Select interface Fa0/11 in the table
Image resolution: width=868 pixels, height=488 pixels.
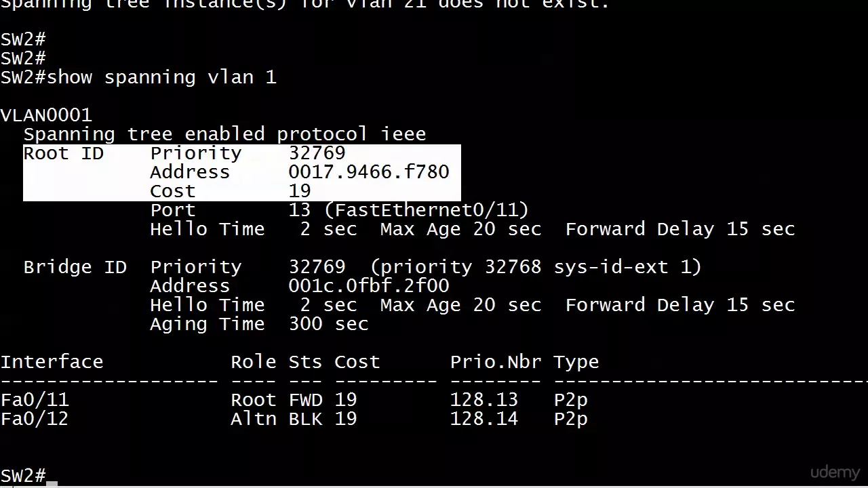35,400
